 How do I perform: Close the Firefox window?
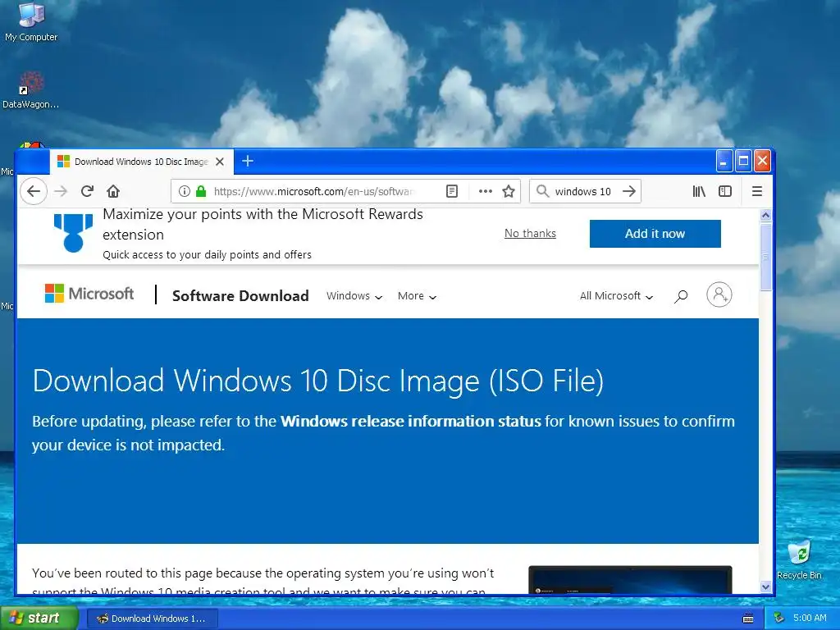click(x=762, y=162)
